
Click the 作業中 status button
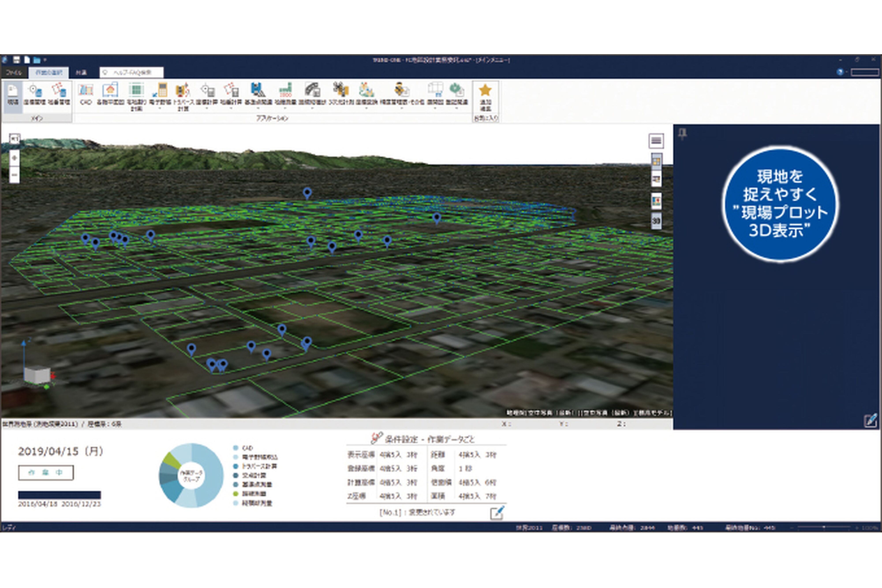tap(46, 473)
